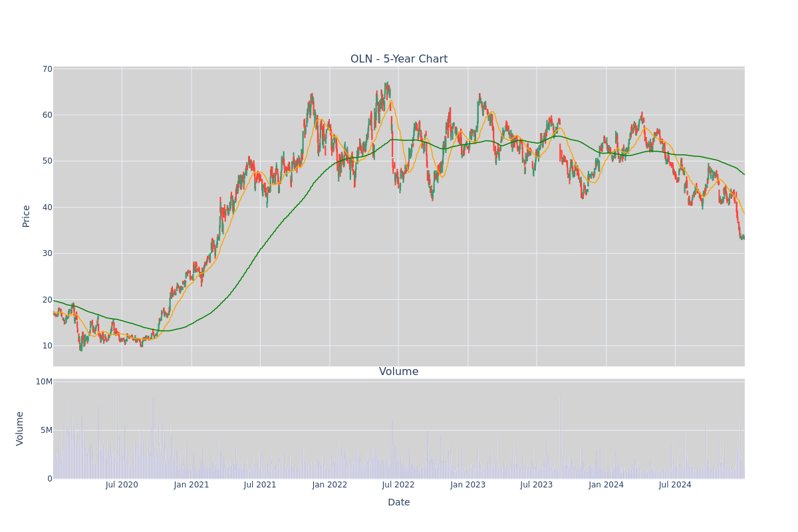Click the "Jul 2024" date tick label
The height and width of the screenshot is (532, 798).
(675, 485)
